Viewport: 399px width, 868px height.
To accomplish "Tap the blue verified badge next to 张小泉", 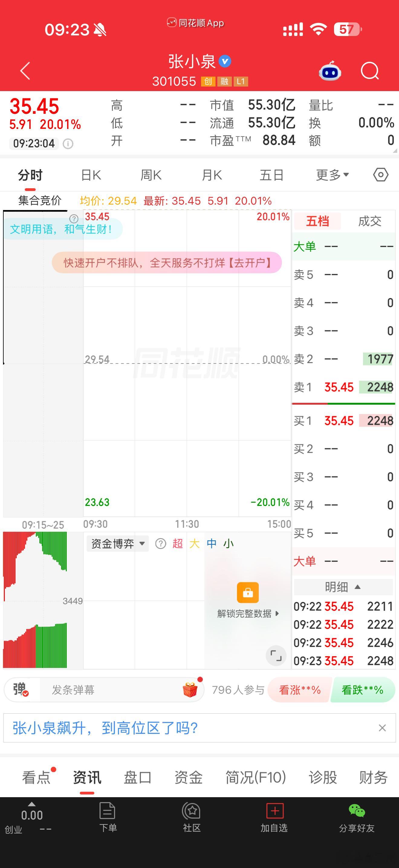I will click(x=225, y=61).
